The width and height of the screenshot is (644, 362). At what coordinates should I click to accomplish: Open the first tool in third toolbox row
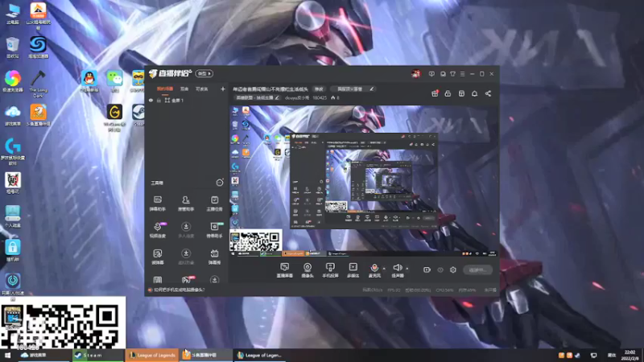pyautogui.click(x=157, y=257)
